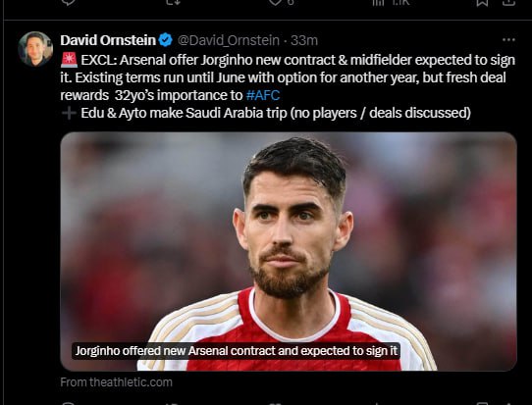Open the 33m timestamp of the post
Image resolution: width=532 pixels, height=405 pixels.
[304, 40]
